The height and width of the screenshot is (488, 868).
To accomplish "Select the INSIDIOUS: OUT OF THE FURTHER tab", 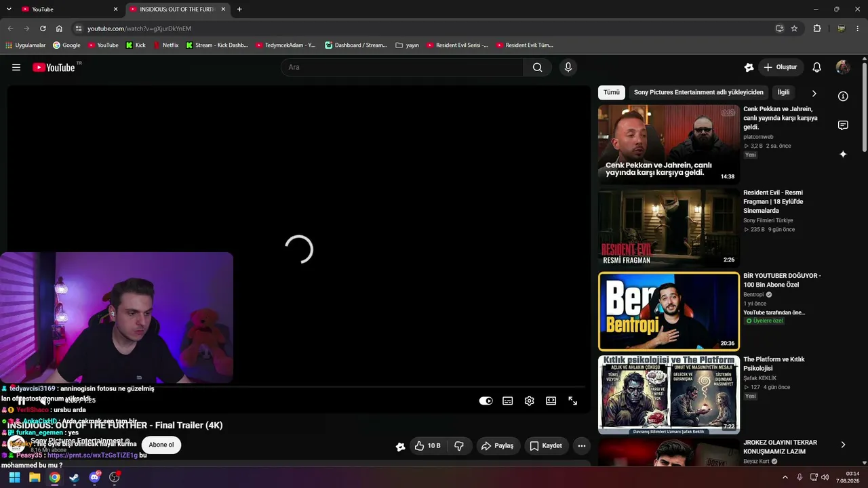I will [178, 9].
